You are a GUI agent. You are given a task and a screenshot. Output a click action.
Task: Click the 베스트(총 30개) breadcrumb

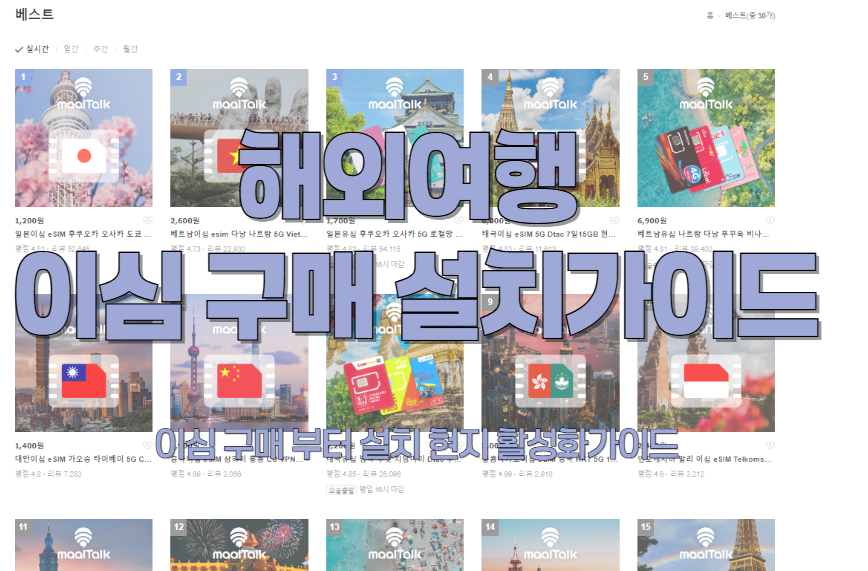[x=750, y=16]
